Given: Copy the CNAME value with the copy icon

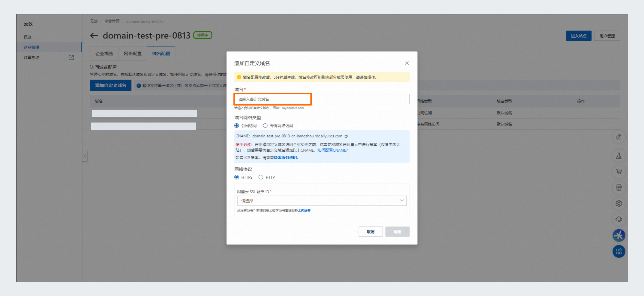Looking at the screenshot, I should (346, 136).
